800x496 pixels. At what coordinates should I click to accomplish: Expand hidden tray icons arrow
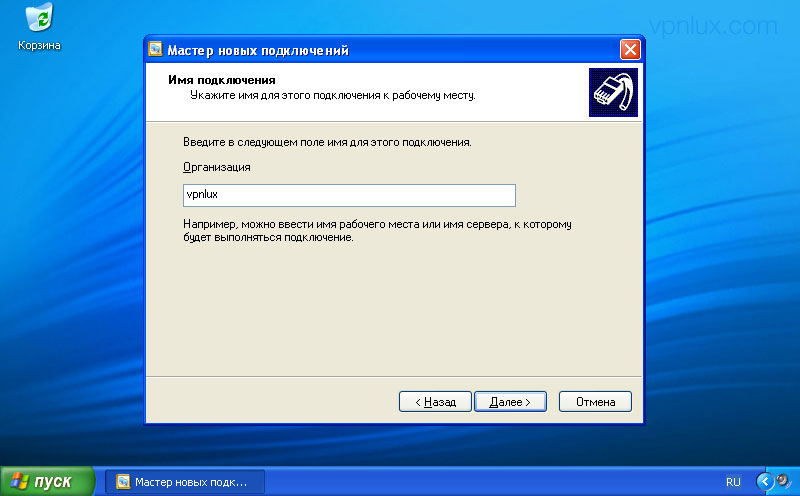click(765, 481)
